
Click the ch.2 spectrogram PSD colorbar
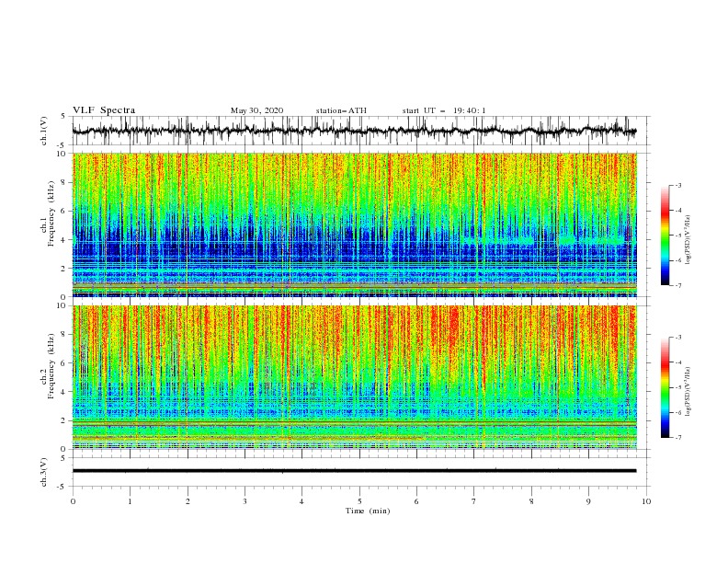[x=665, y=387]
